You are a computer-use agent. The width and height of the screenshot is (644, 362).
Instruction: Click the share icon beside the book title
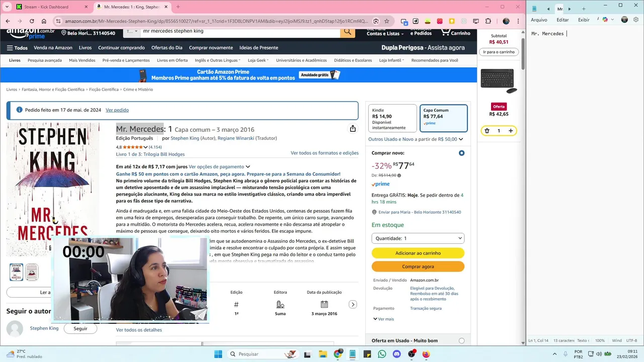353,129
